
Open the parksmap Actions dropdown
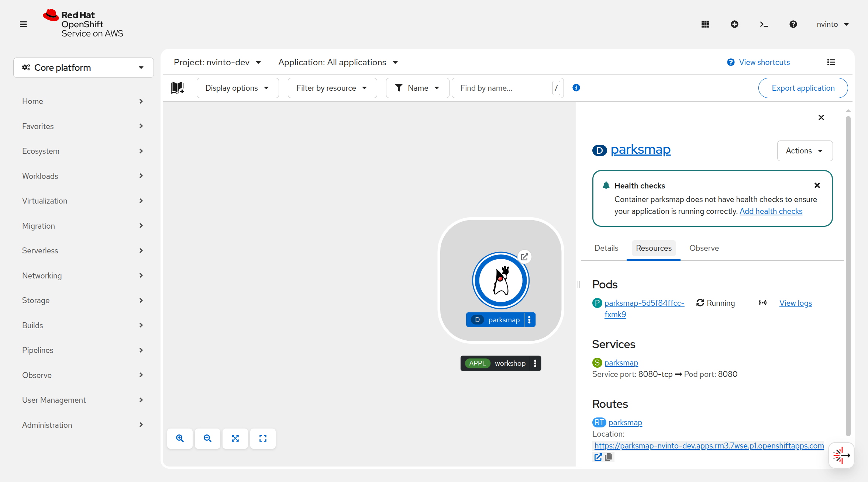(x=805, y=151)
